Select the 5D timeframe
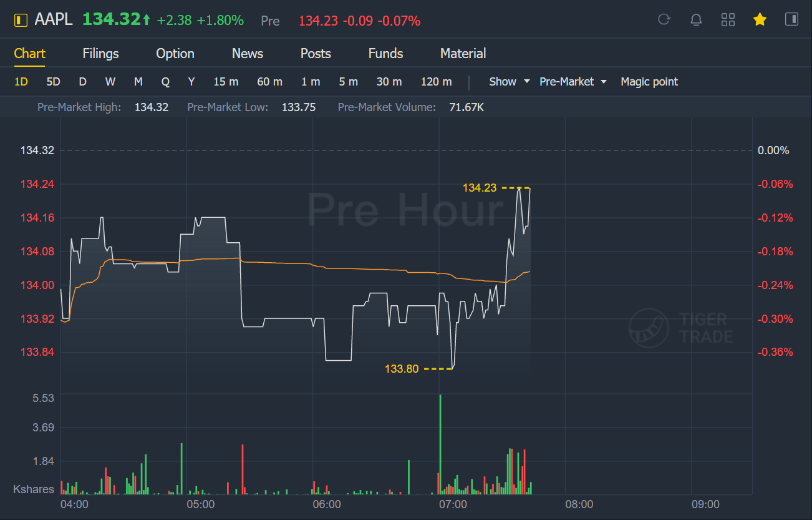The width and height of the screenshot is (812, 520). click(x=54, y=82)
